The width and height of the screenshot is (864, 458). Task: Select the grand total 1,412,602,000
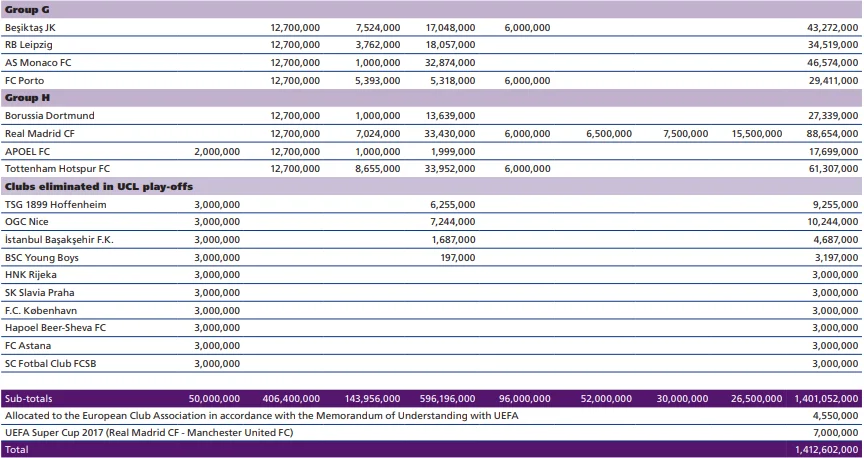(825, 450)
